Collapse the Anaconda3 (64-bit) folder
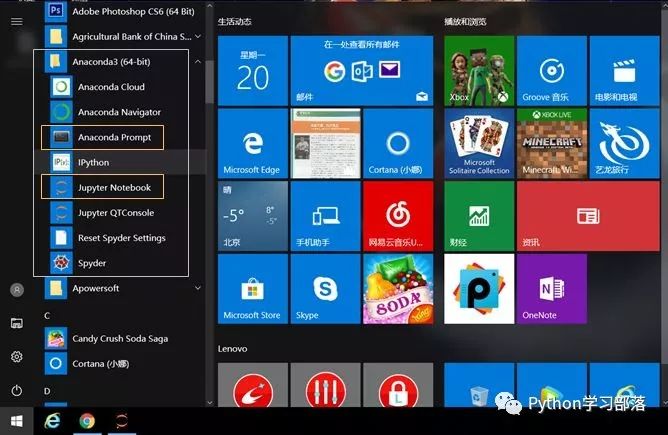Image resolution: width=668 pixels, height=435 pixels. point(198,62)
